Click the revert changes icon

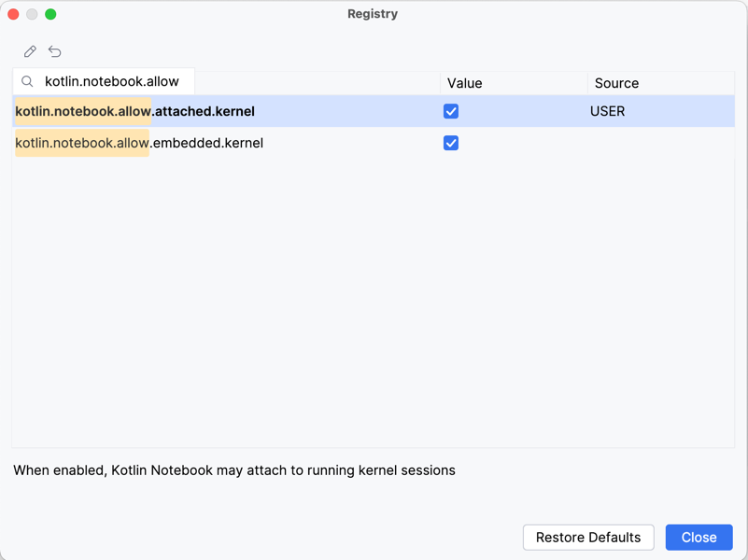[54, 51]
